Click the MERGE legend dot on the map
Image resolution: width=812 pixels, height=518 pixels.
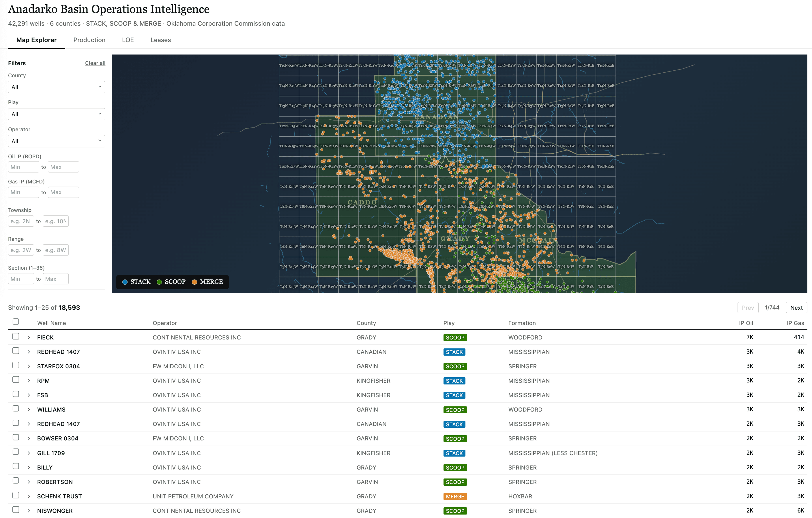click(x=194, y=282)
